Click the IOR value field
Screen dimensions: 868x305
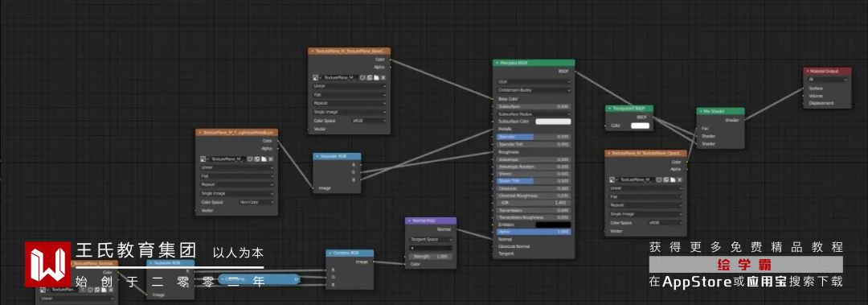[534, 203]
